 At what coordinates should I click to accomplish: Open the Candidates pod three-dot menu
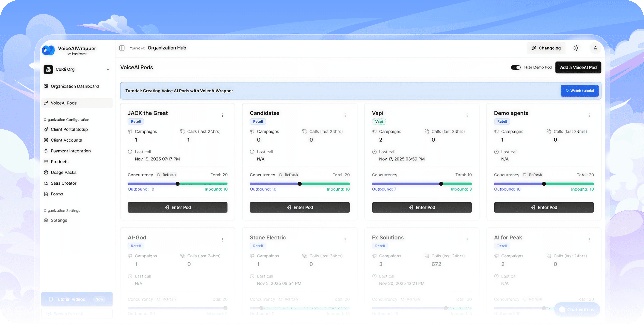pos(345,115)
